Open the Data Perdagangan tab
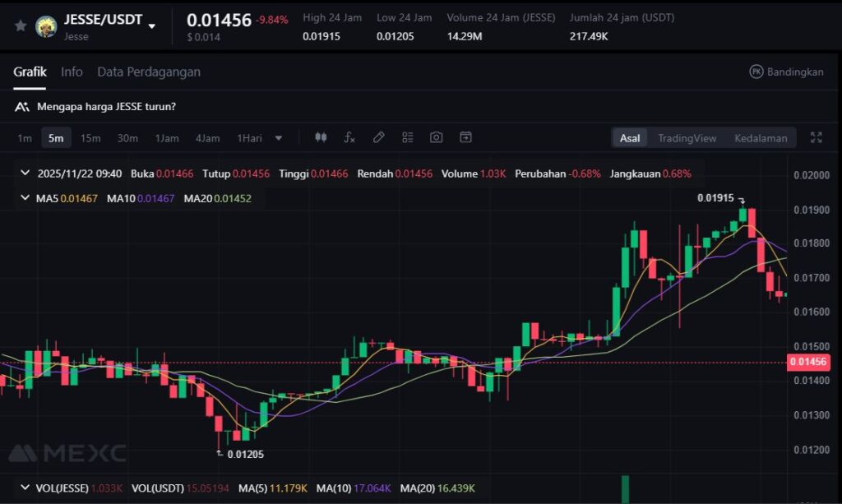Screen dimensions: 842x504 coord(149,72)
